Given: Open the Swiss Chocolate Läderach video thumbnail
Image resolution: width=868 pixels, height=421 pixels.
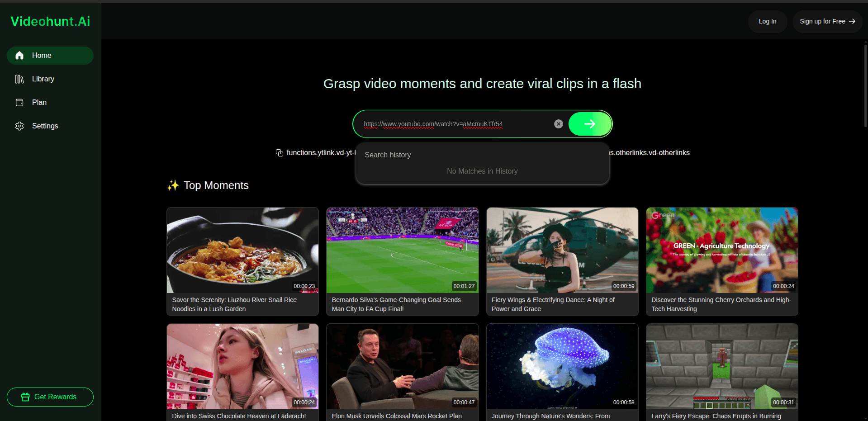Looking at the screenshot, I should point(242,366).
